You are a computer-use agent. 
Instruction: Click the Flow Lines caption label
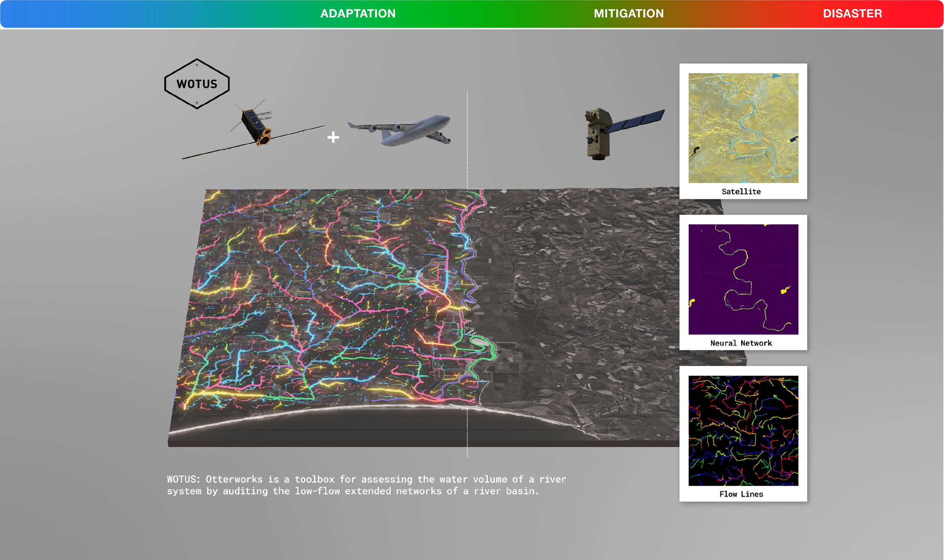coord(741,494)
